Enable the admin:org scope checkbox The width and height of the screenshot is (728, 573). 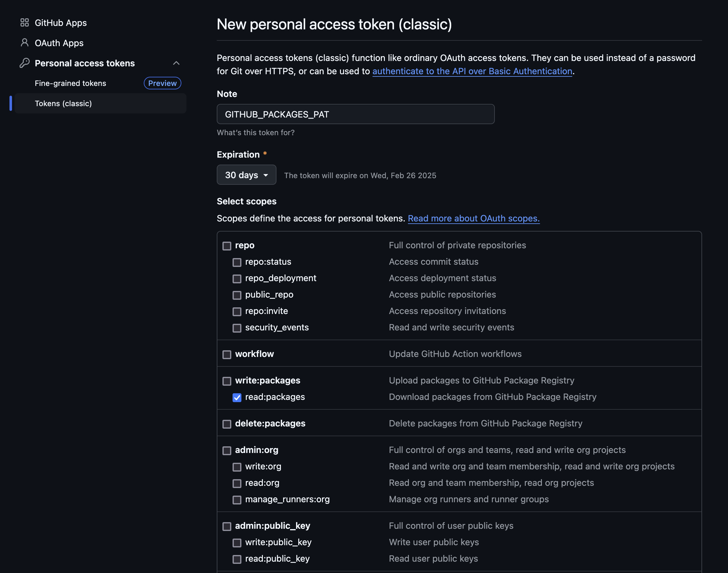tap(227, 450)
